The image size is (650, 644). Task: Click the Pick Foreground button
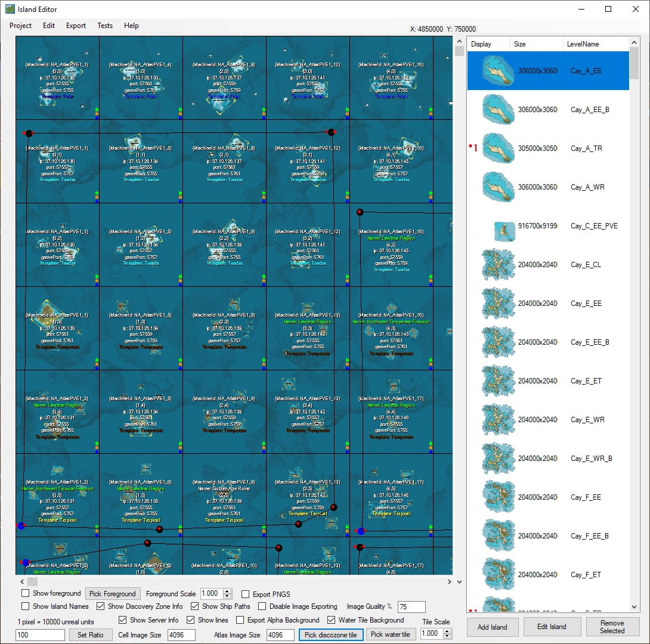(113, 594)
